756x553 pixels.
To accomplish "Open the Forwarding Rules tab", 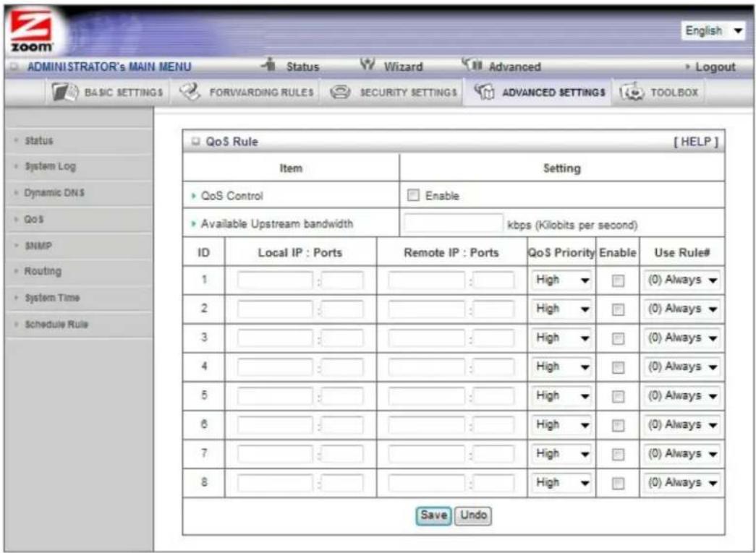I will pyautogui.click(x=247, y=92).
